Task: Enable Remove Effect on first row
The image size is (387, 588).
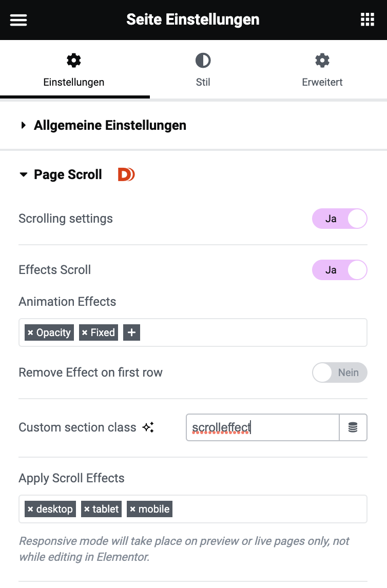Action: pyautogui.click(x=339, y=373)
